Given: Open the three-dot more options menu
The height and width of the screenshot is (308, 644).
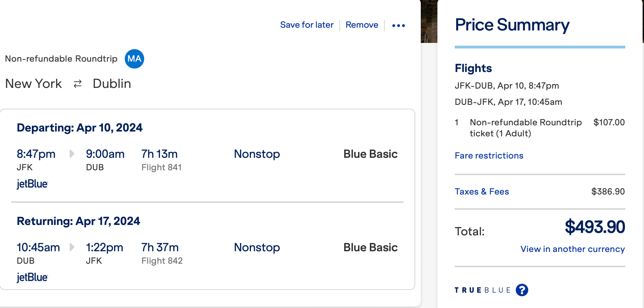Looking at the screenshot, I should point(398,25).
